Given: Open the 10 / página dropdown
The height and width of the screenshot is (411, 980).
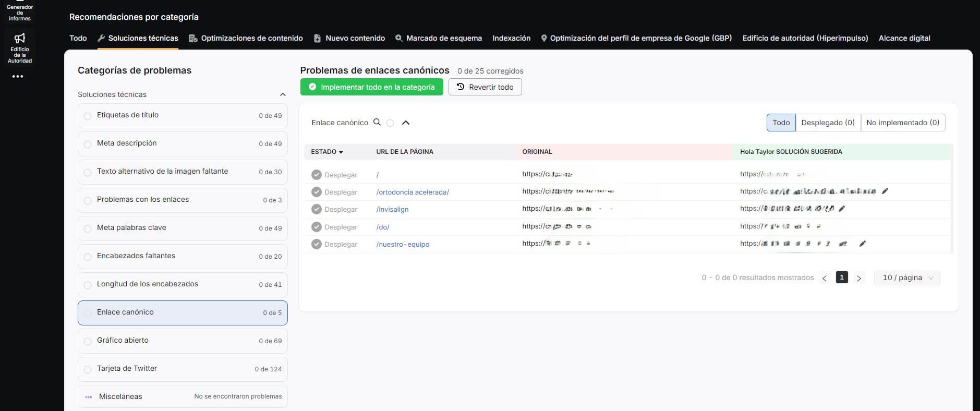Looking at the screenshot, I should point(907,277).
